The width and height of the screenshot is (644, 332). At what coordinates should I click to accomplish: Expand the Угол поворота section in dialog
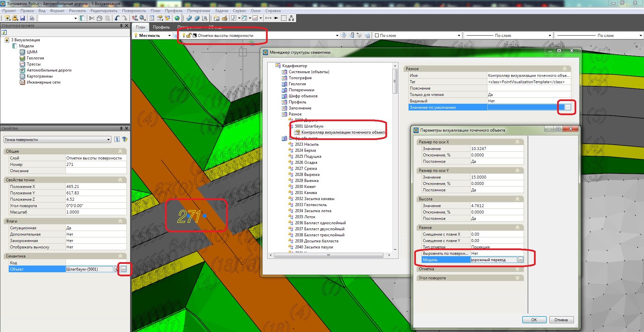[x=517, y=278]
